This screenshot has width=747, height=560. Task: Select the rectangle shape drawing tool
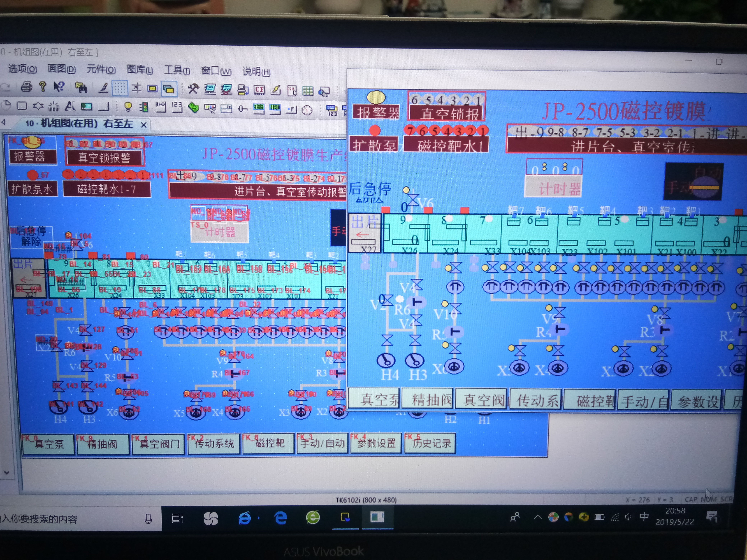[x=22, y=106]
